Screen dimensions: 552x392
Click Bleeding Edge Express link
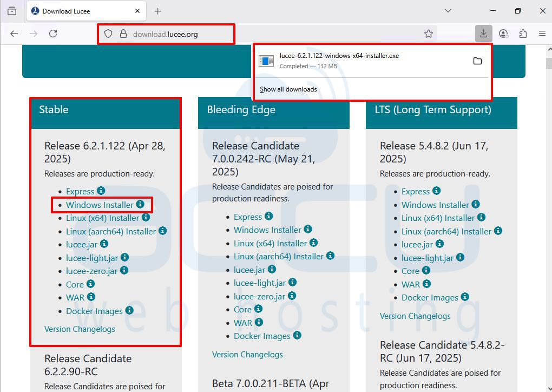pos(248,217)
